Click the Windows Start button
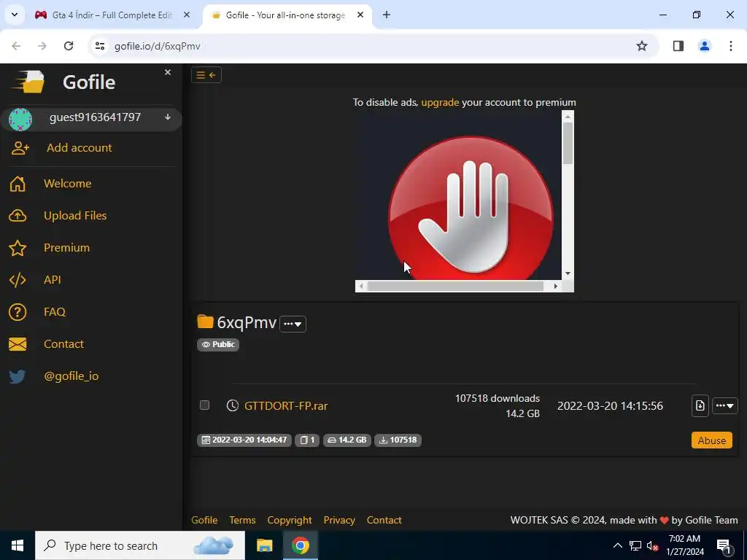 pyautogui.click(x=18, y=545)
